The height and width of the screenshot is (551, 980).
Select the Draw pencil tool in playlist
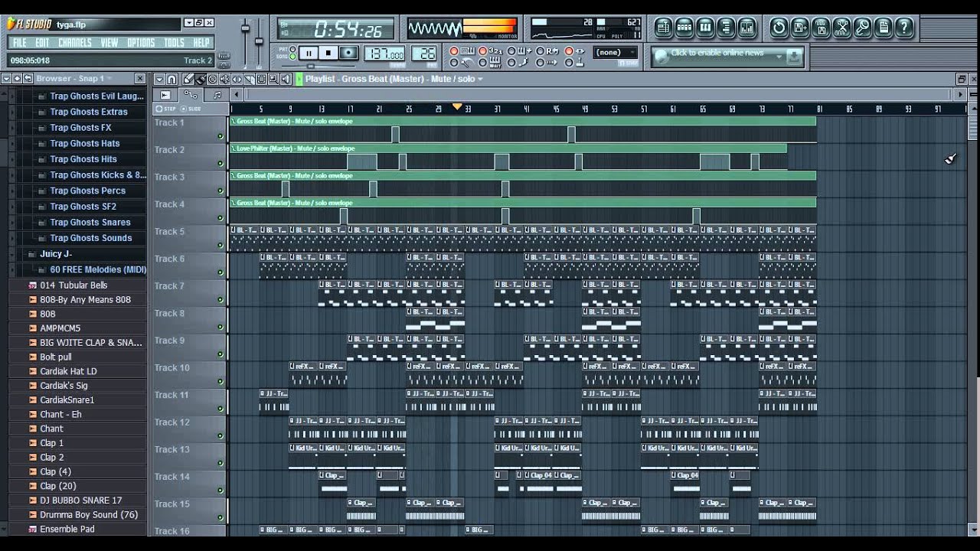click(188, 79)
